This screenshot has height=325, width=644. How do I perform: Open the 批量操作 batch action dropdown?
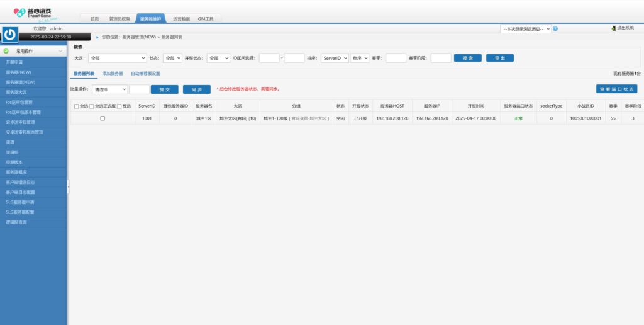[x=109, y=89]
